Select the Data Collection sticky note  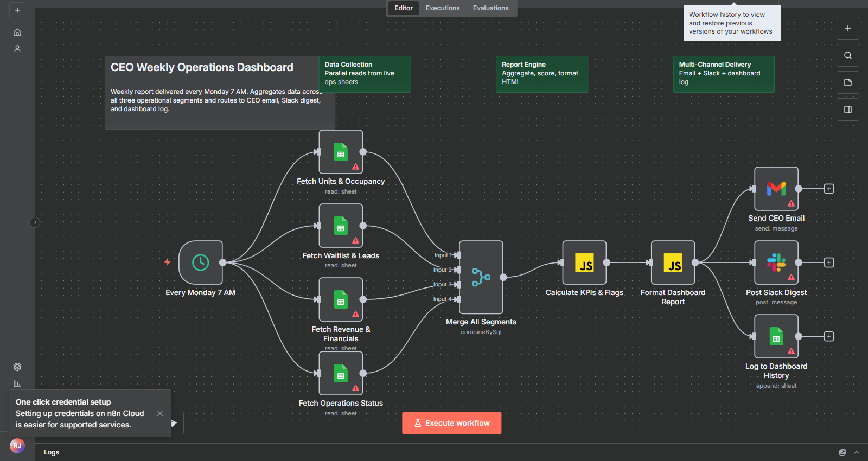[365, 74]
